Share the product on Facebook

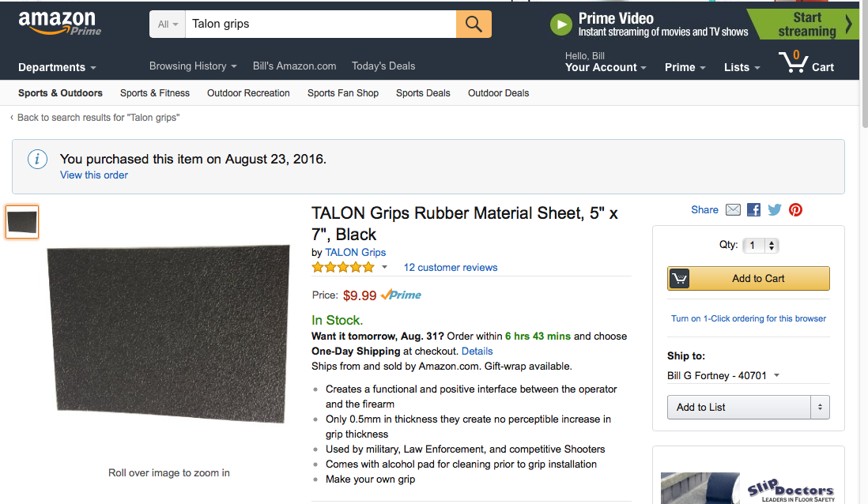[753, 210]
